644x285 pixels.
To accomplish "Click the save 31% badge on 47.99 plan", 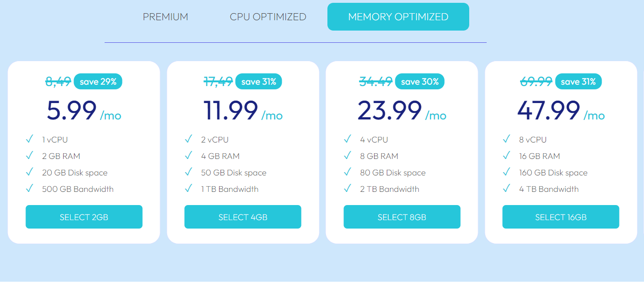I will click(578, 81).
